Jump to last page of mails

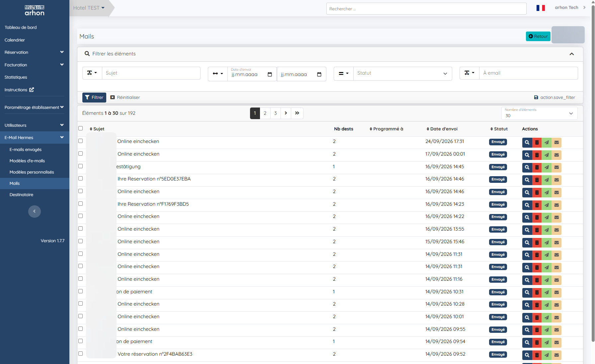click(297, 113)
